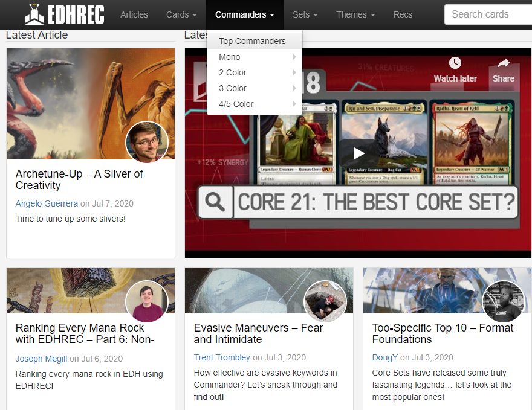Click the 'Time to tune up some slivers!' text
532x410 pixels.
point(71,219)
